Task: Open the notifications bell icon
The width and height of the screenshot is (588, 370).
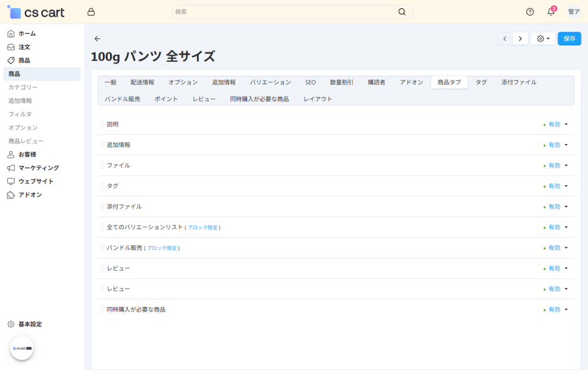Action: tap(551, 12)
